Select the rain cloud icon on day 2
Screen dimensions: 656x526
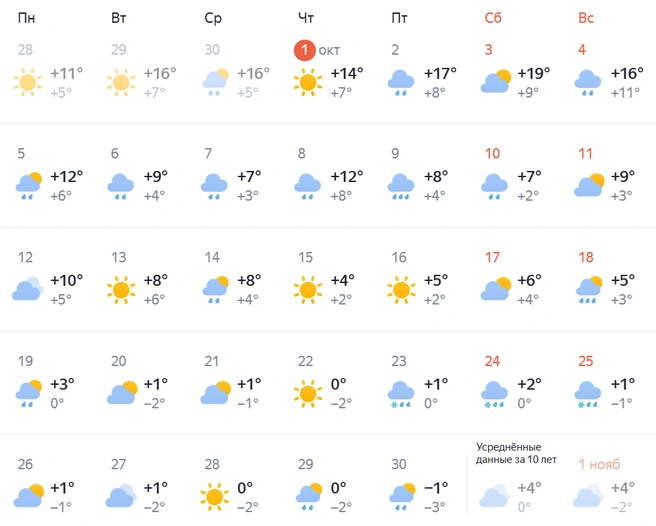401,82
